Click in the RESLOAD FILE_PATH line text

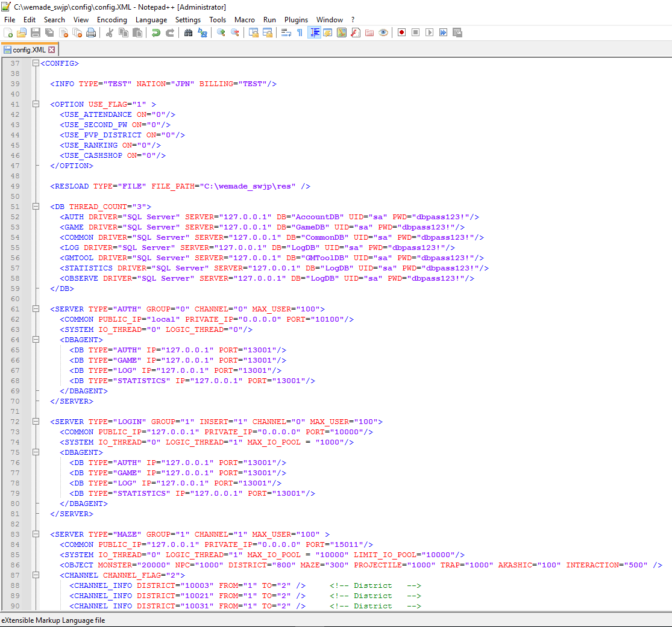pyautogui.click(x=180, y=186)
